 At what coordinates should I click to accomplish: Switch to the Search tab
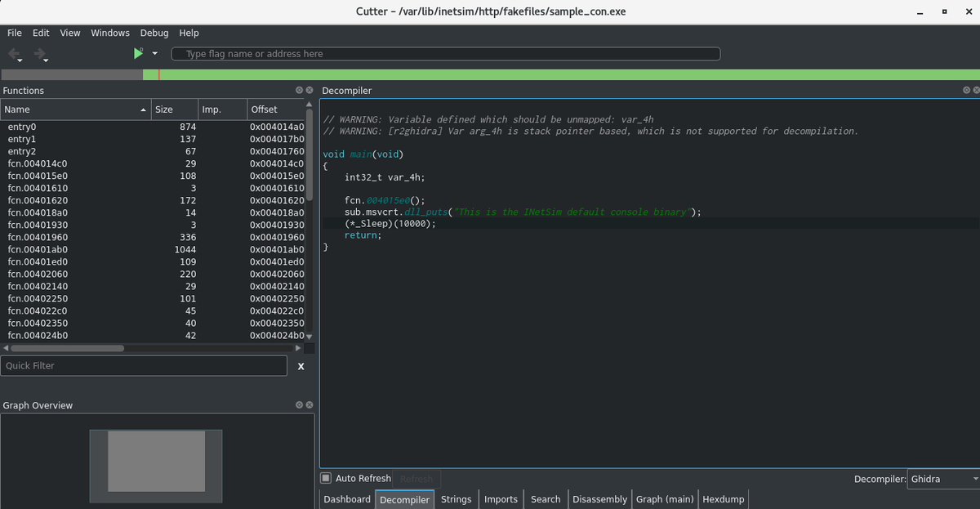coord(546,499)
